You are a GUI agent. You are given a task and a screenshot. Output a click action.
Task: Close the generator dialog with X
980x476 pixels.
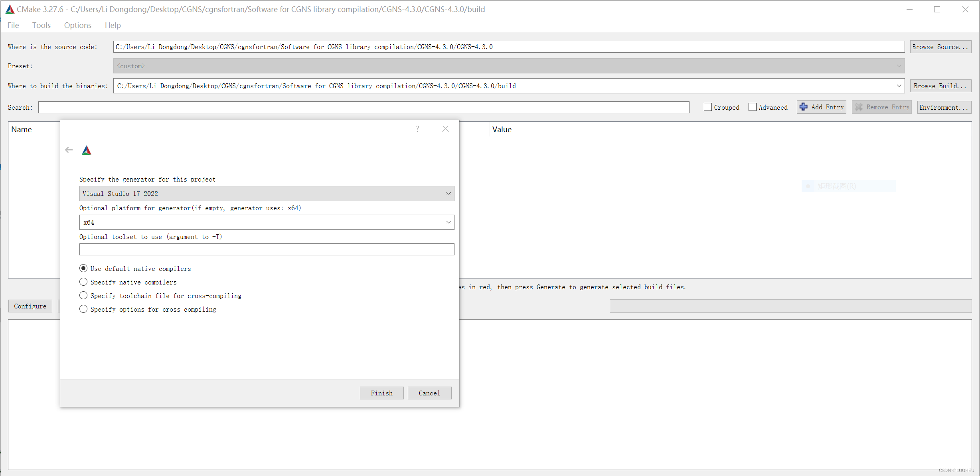(x=445, y=128)
